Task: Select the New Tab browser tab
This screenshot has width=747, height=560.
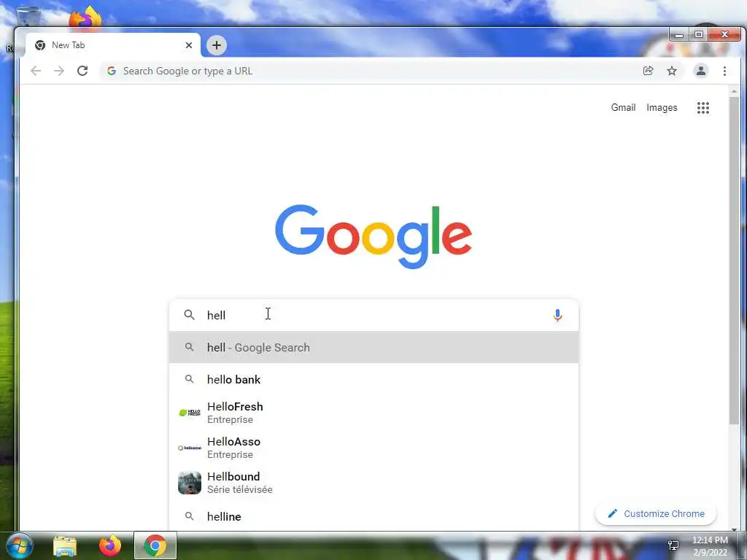Action: (x=113, y=45)
